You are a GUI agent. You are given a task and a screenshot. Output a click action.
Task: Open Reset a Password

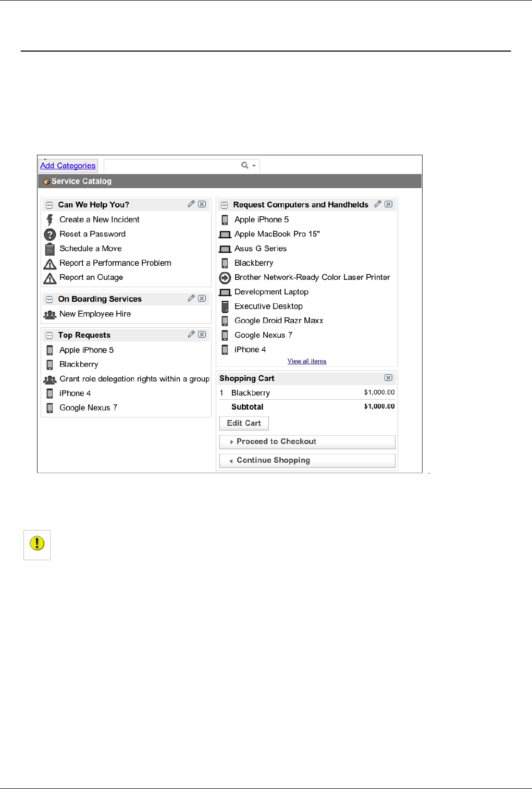coord(92,235)
